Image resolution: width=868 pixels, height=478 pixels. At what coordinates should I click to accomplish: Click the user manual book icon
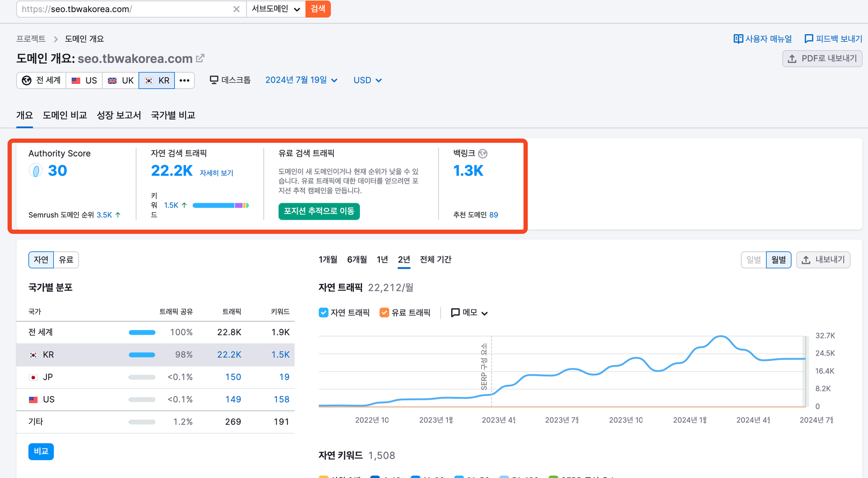coord(738,39)
